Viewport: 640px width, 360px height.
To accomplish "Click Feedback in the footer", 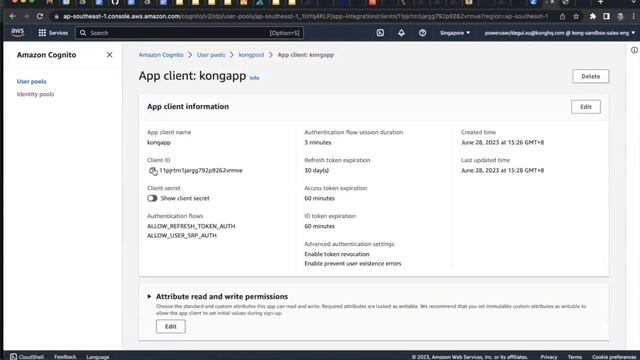I will point(65,357).
